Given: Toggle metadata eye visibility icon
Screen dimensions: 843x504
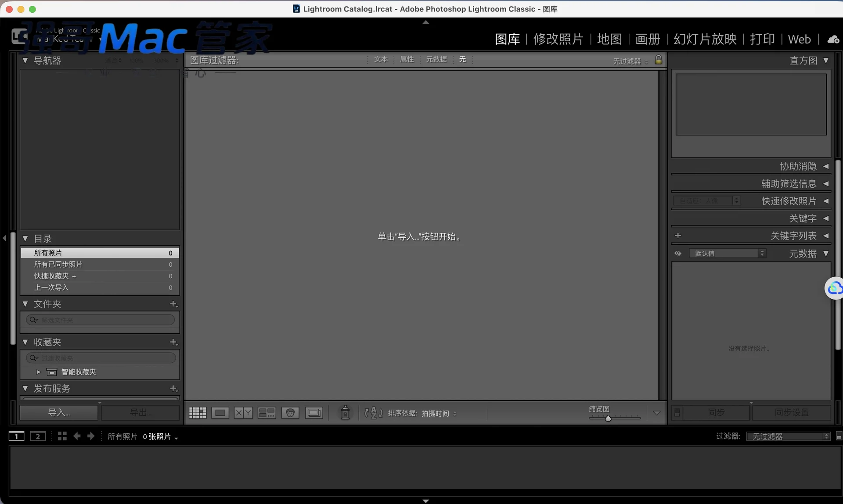Looking at the screenshot, I should point(678,254).
